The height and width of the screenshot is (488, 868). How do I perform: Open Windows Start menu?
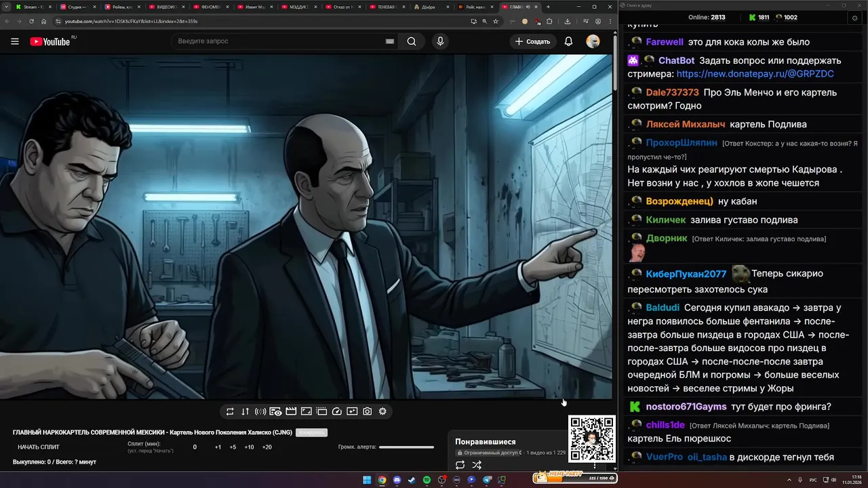[367, 480]
